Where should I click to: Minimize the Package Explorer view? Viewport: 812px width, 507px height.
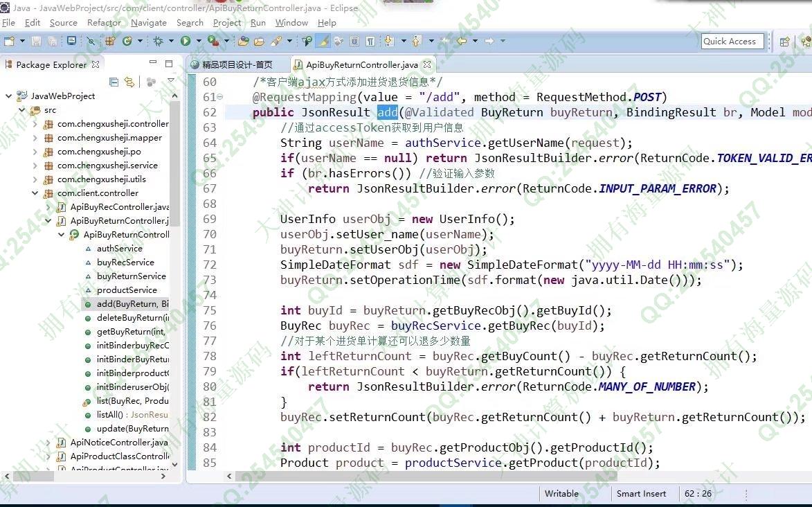pyautogui.click(x=153, y=62)
